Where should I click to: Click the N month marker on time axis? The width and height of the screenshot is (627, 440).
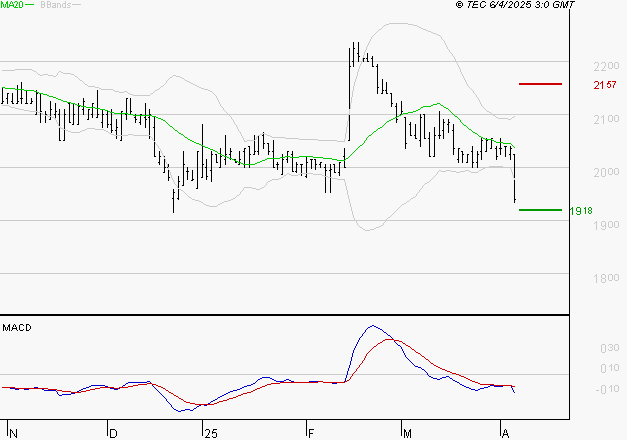click(13, 434)
